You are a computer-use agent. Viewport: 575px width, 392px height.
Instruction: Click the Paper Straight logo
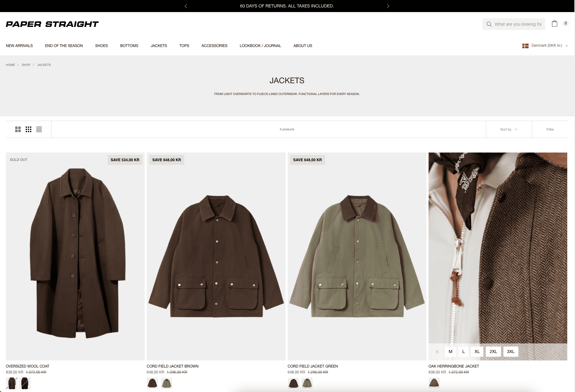[x=52, y=24]
